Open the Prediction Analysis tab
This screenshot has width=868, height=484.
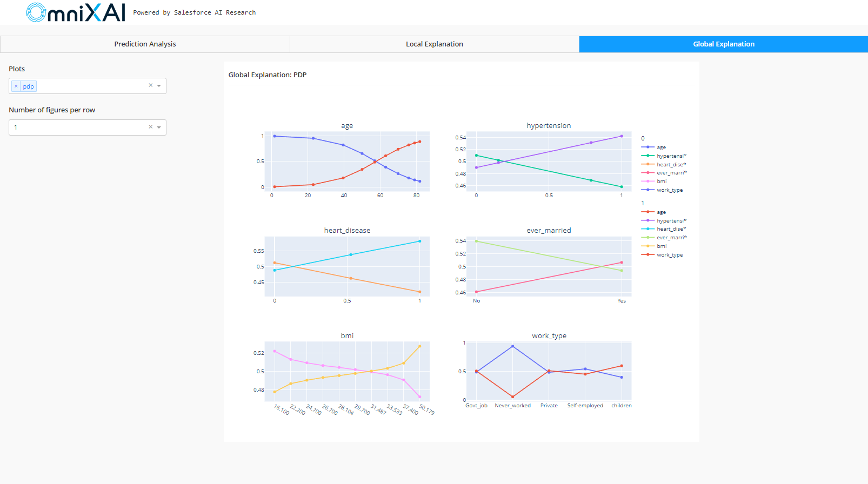tap(145, 44)
